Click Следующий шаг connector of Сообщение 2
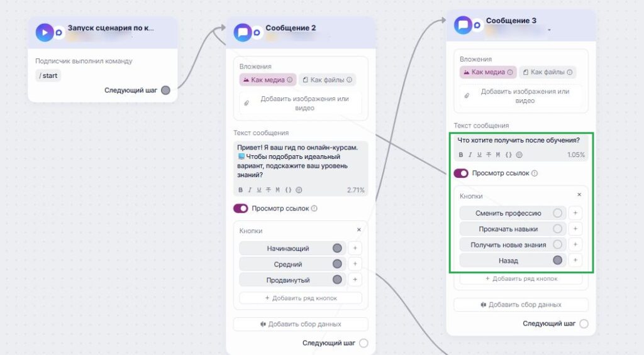 click(364, 343)
